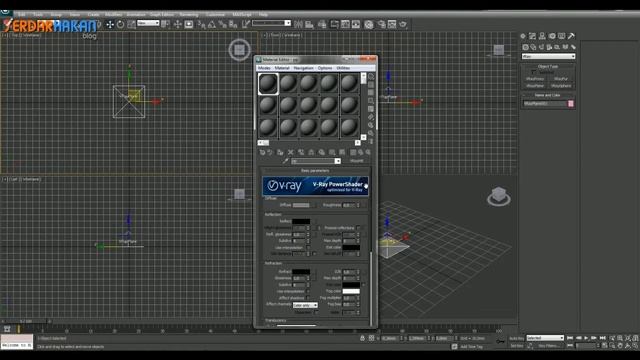Click the Select by Material icon
Viewport: 640px width, 360px height.
pos(371,133)
